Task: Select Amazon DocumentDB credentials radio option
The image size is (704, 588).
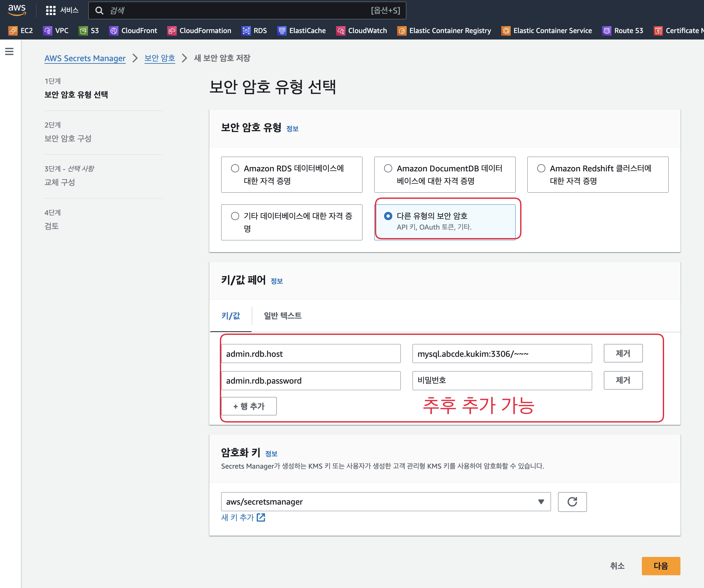Action: pos(388,168)
